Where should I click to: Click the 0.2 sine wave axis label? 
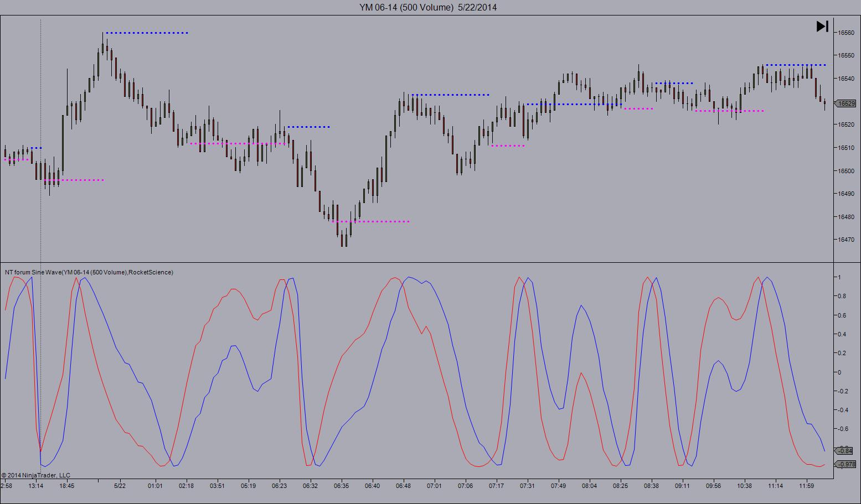tap(842, 353)
